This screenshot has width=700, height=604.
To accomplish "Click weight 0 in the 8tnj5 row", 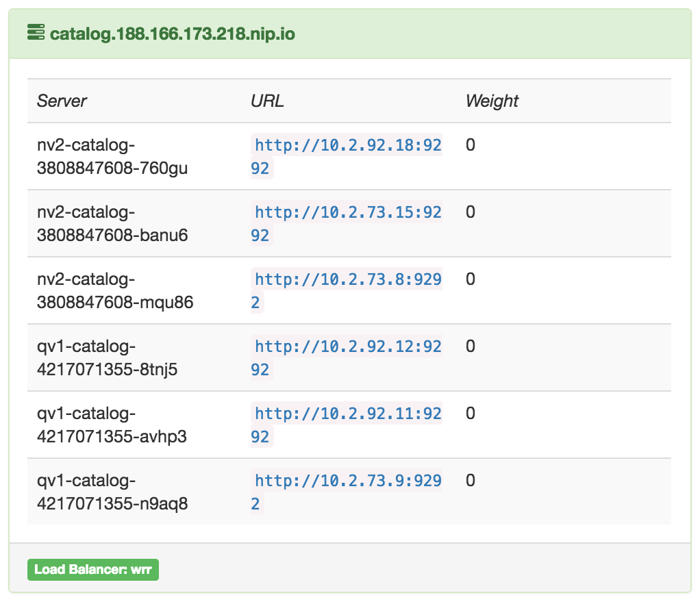I will [470, 346].
